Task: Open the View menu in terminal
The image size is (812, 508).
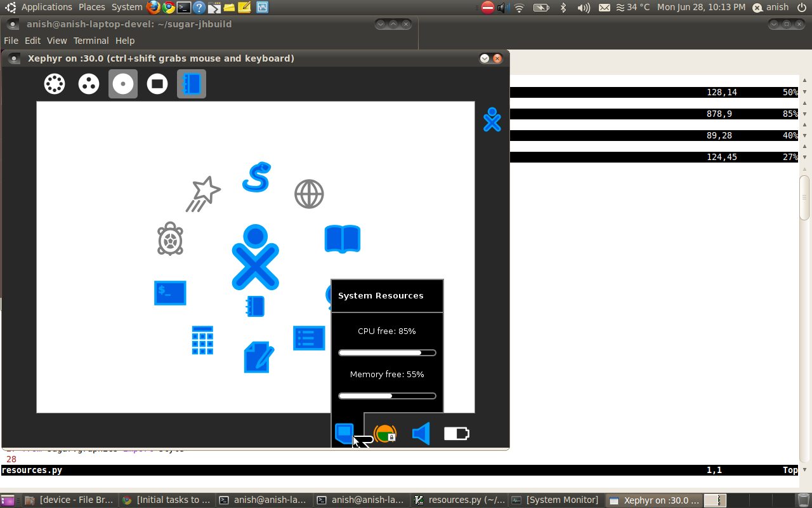Action: click(56, 41)
